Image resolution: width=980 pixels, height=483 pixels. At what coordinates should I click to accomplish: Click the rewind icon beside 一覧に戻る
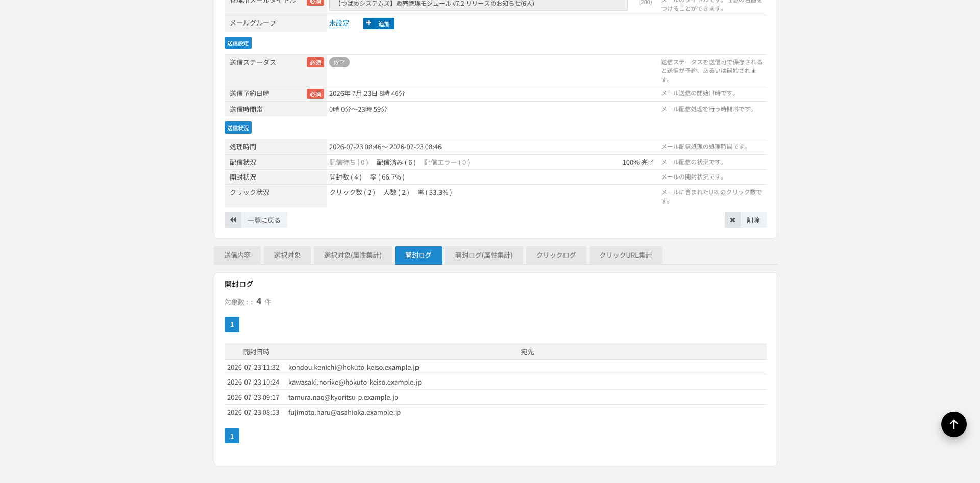coord(233,220)
